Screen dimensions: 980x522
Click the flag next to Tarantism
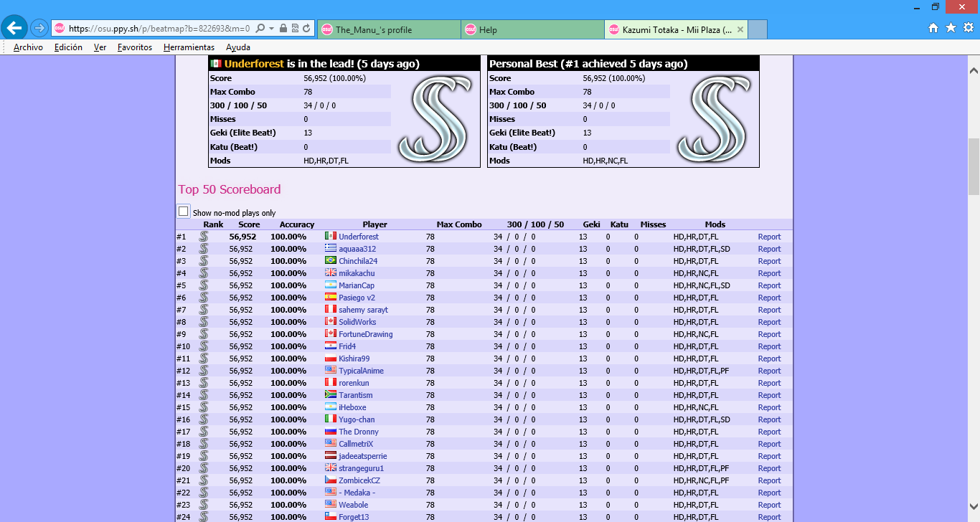pos(331,394)
